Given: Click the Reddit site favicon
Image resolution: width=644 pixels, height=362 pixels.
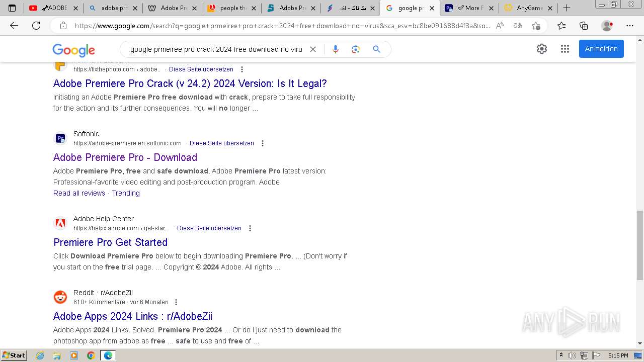Looking at the screenshot, I should click(60, 297).
